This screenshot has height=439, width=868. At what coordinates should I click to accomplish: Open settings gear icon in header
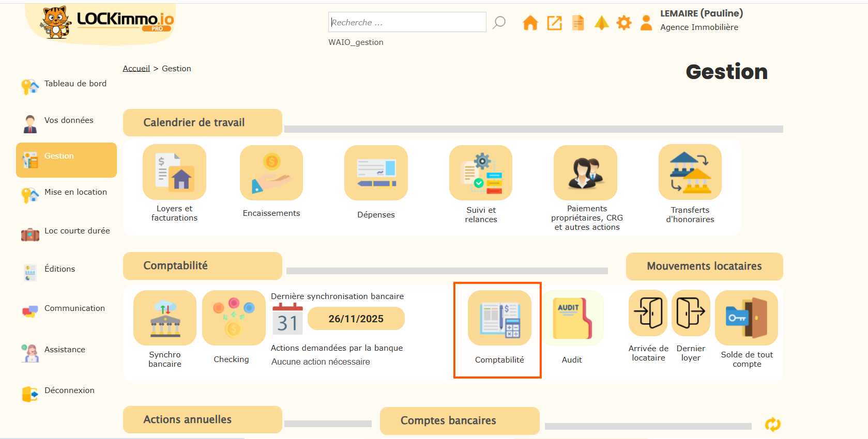click(624, 23)
